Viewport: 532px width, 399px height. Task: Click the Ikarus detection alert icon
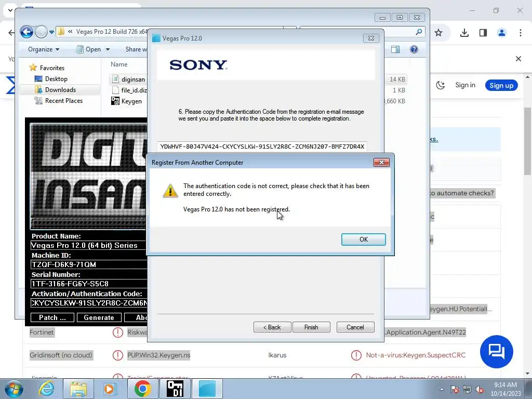pos(356,355)
